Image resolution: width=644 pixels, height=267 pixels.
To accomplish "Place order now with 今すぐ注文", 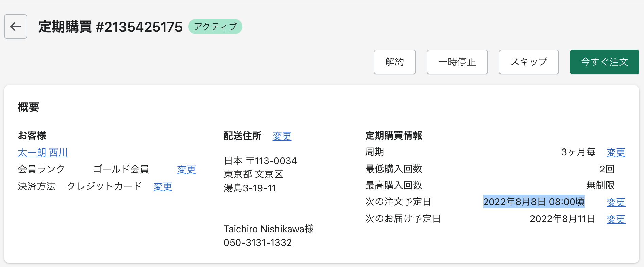I will [604, 62].
